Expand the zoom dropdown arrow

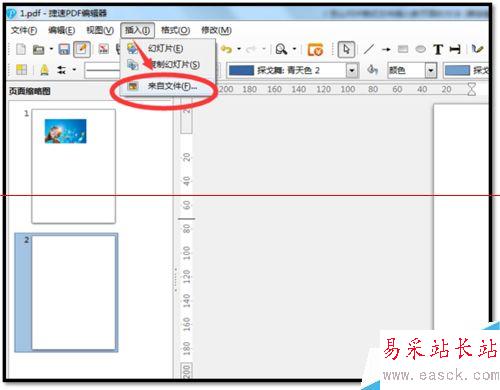tap(294, 49)
